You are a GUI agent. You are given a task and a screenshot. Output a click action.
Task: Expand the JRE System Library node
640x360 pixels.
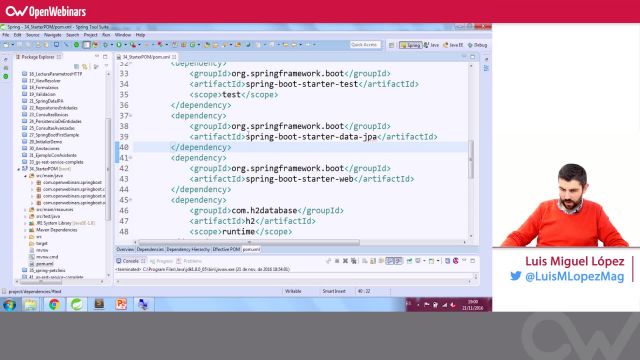pyautogui.click(x=25, y=223)
